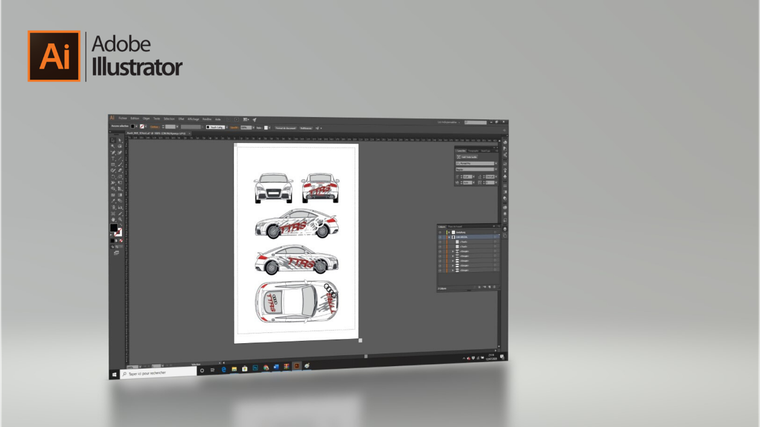The width and height of the screenshot is (760, 427).
Task: Toggle visibility eye of the top layer
Action: 440,233
